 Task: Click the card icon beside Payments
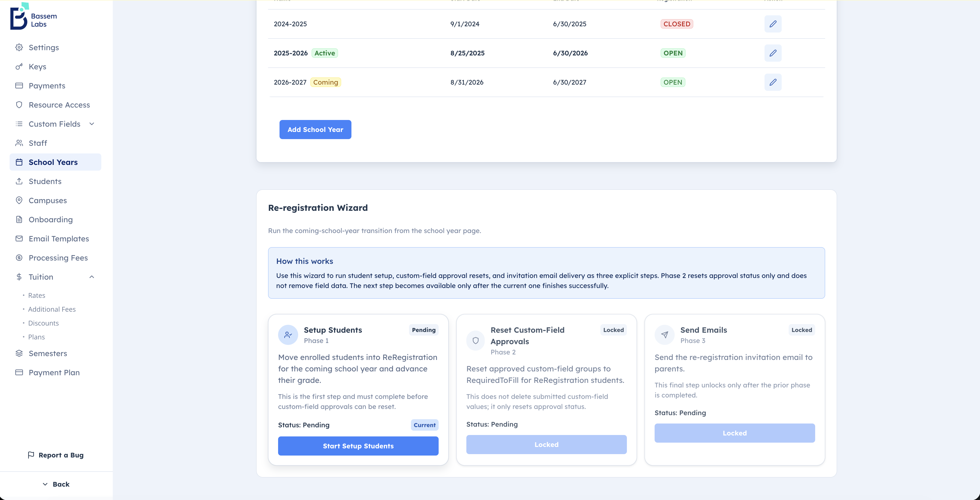(x=19, y=86)
